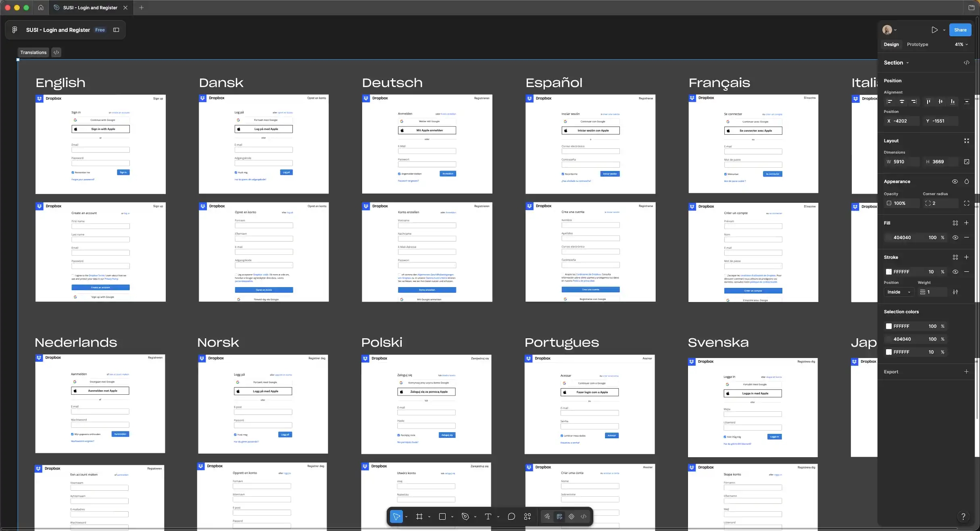
Task: Click the code icon beside Section header
Action: coord(967,62)
